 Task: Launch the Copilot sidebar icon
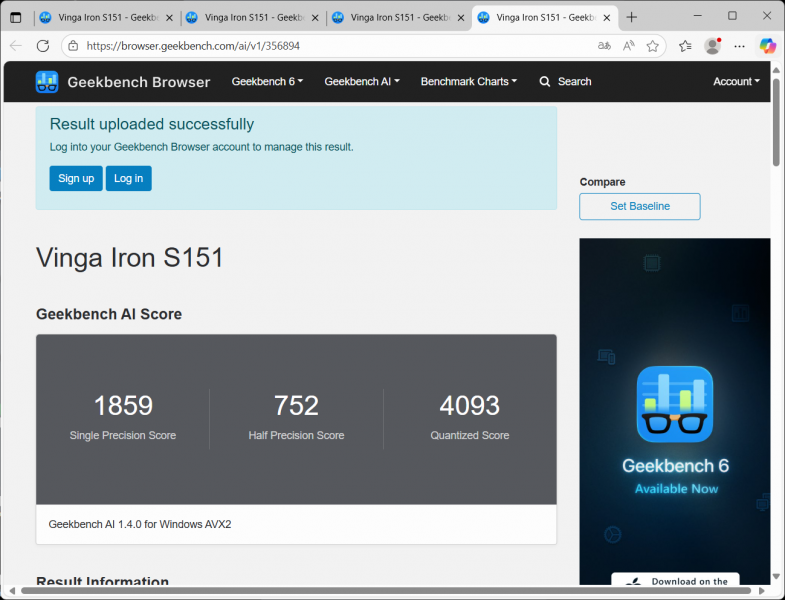pos(767,46)
